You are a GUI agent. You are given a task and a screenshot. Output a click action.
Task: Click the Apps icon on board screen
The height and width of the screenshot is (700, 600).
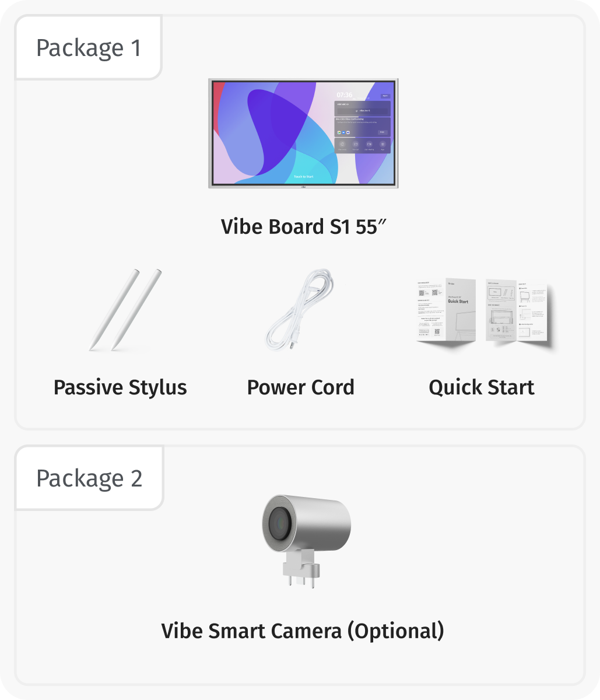pyautogui.click(x=383, y=145)
